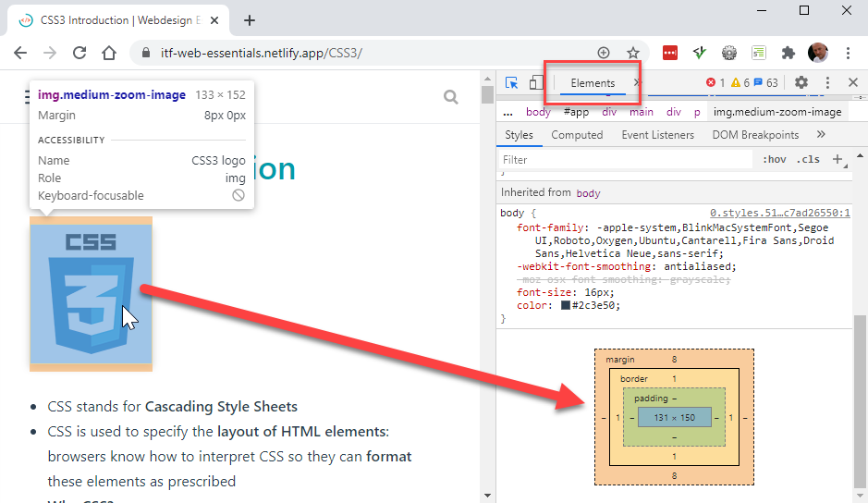Open the Computed tab

click(577, 135)
